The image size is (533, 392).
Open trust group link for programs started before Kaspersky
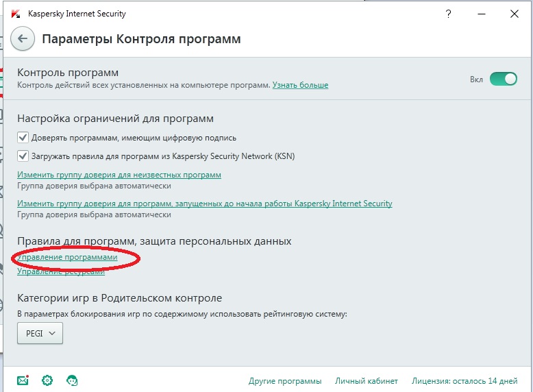(205, 204)
